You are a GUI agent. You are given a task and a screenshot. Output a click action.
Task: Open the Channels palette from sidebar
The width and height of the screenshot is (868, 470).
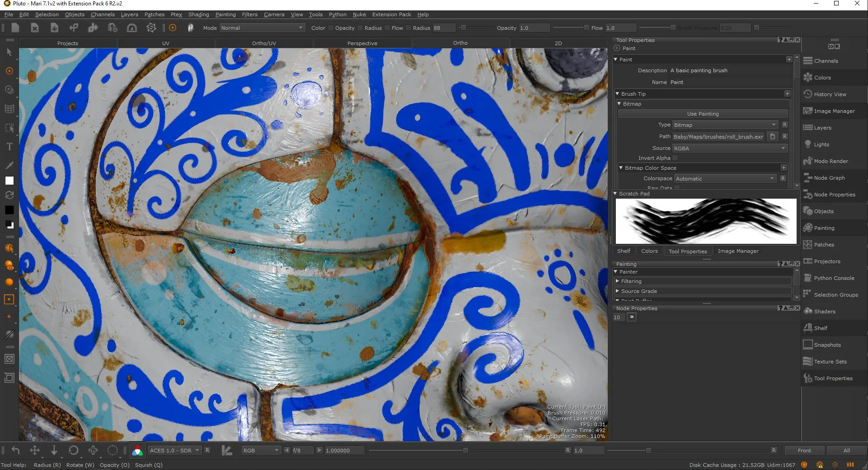826,61
